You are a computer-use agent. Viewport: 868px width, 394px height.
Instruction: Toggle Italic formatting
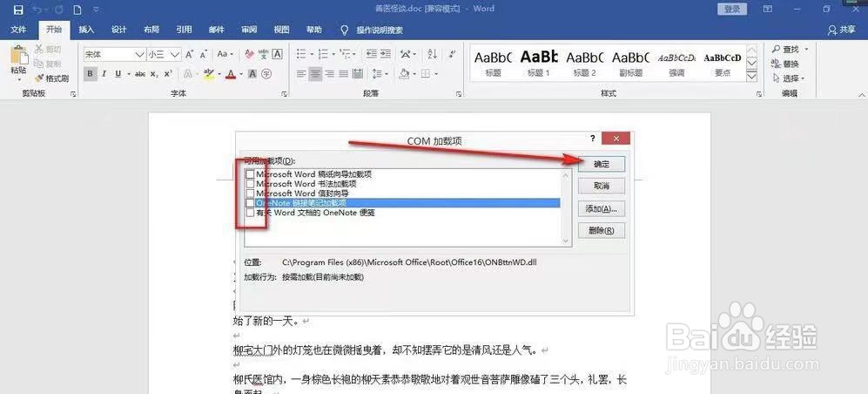[x=104, y=73]
